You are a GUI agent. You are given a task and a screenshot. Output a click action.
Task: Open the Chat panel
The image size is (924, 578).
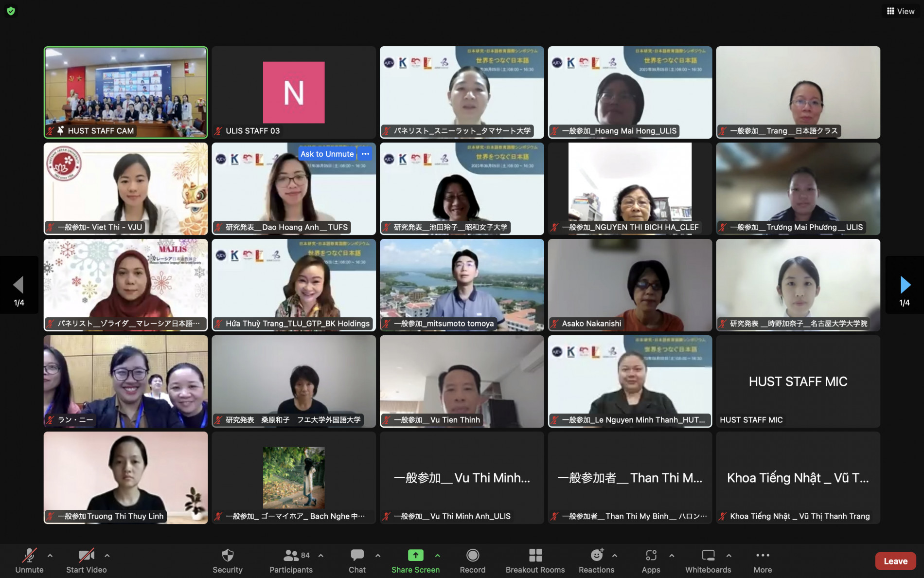point(357,560)
